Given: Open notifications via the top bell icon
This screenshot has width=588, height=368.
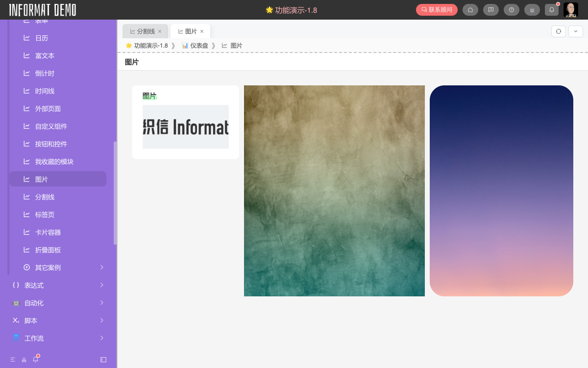Looking at the screenshot, I should pos(551,10).
